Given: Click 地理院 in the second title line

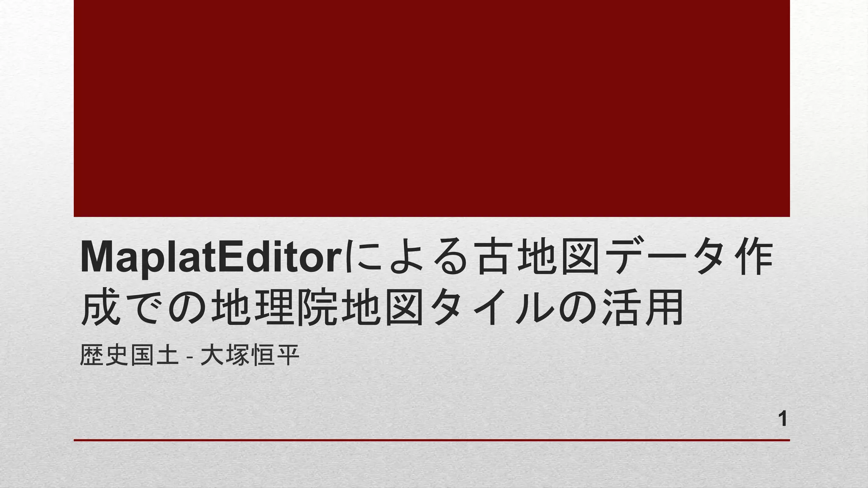Looking at the screenshot, I should pyautogui.click(x=275, y=308).
